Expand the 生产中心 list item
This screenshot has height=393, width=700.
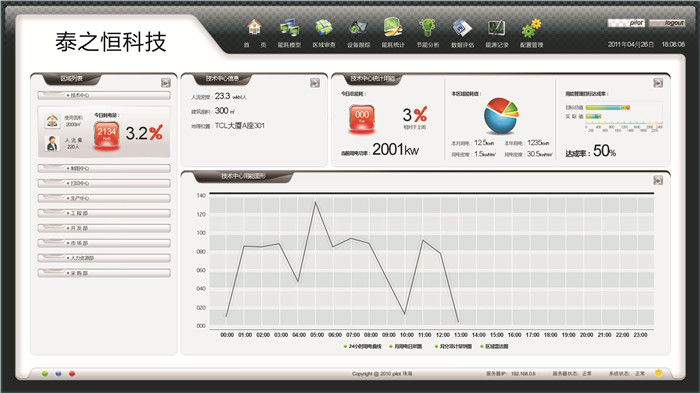104,198
